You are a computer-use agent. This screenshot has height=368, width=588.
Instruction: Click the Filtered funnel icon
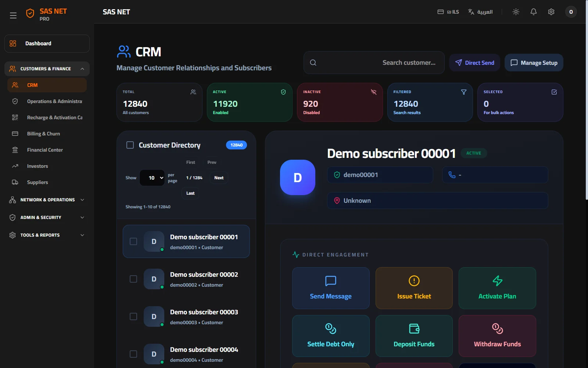coord(464,92)
